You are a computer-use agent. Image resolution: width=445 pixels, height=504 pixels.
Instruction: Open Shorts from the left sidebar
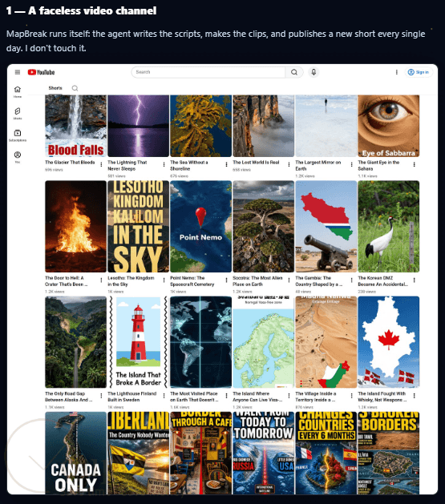18,114
